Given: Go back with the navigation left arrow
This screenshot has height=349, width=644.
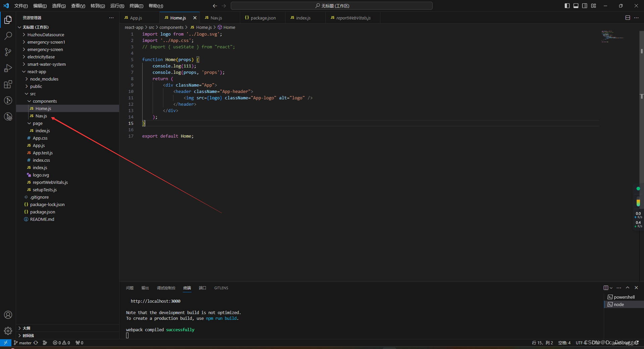Looking at the screenshot, I should (215, 6).
